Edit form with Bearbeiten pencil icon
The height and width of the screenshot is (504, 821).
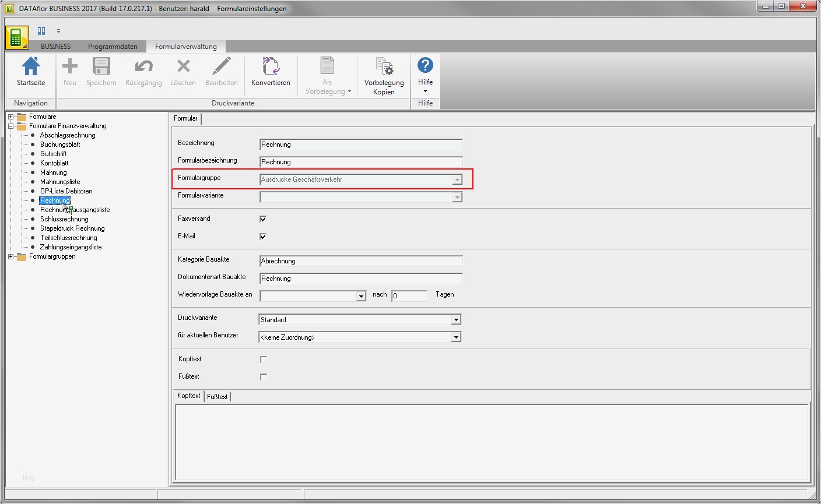pyautogui.click(x=222, y=72)
